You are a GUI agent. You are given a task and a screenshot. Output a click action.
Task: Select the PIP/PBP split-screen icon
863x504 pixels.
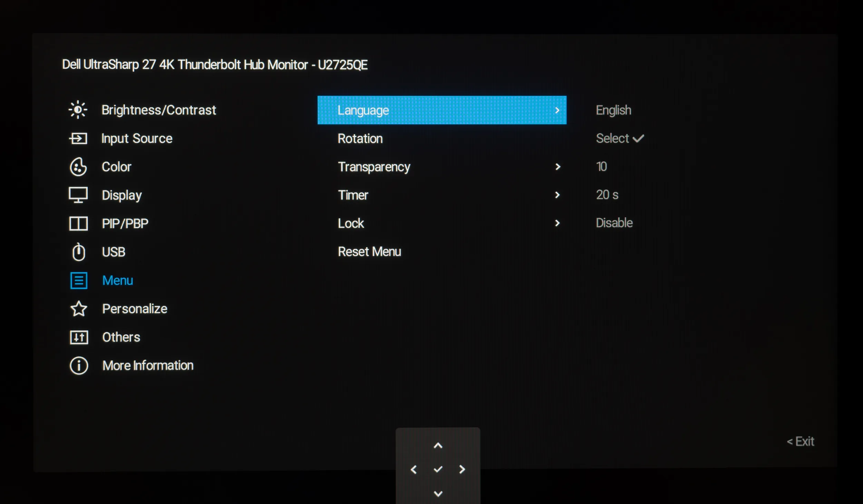pos(78,224)
